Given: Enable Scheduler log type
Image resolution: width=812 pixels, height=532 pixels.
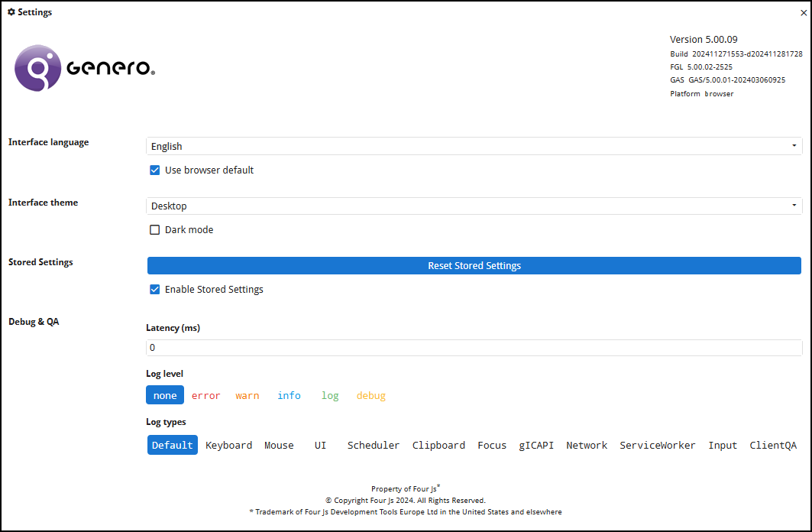Looking at the screenshot, I should 373,446.
